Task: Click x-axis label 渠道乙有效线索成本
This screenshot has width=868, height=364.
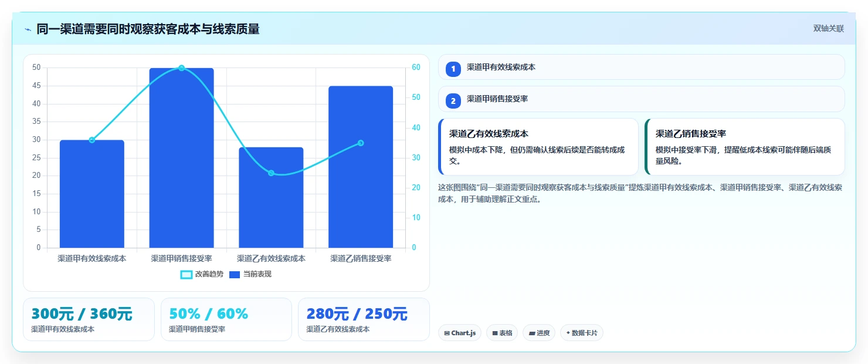Action: tap(271, 258)
